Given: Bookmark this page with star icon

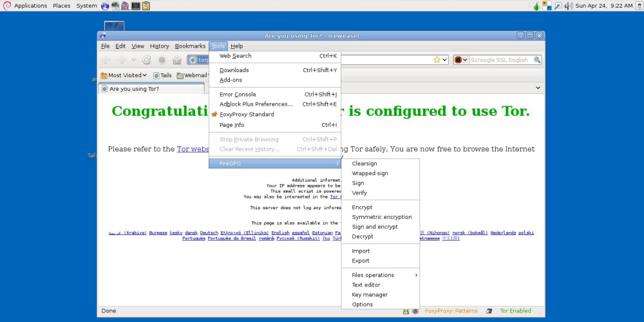Looking at the screenshot, I should pos(437,60).
